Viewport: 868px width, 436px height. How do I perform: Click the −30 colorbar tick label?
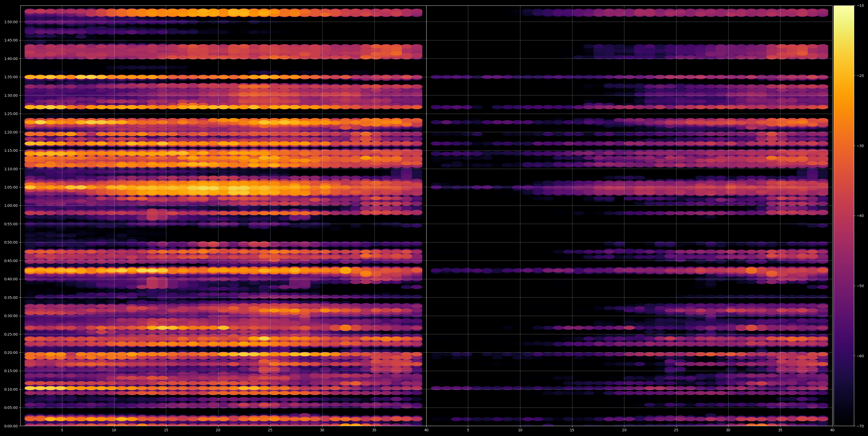coord(860,146)
